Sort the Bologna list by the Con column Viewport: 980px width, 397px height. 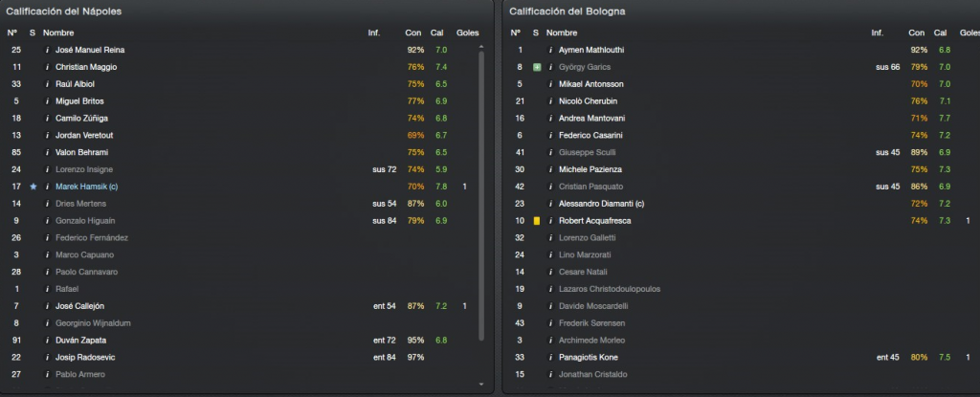(x=916, y=33)
